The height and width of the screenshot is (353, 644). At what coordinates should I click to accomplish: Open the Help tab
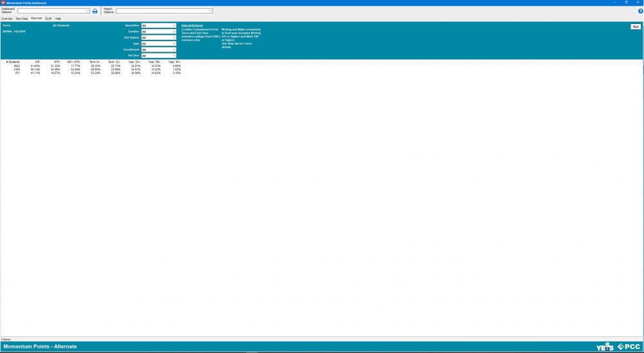[59, 19]
